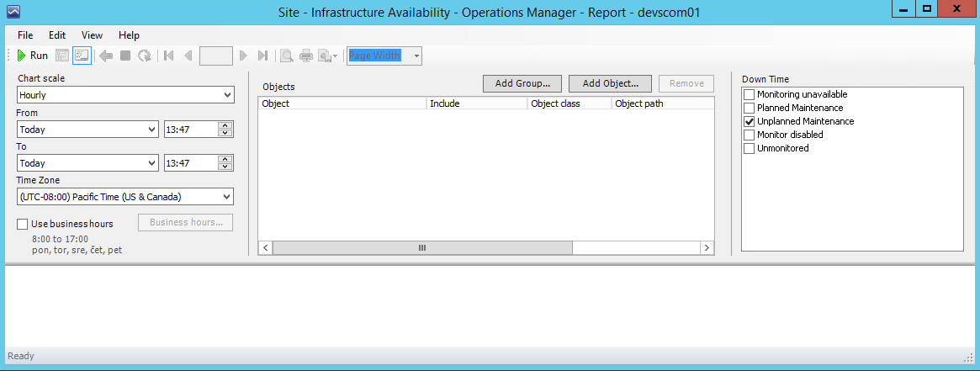Click the Objects list horizontal scrollbar thumb

click(422, 248)
